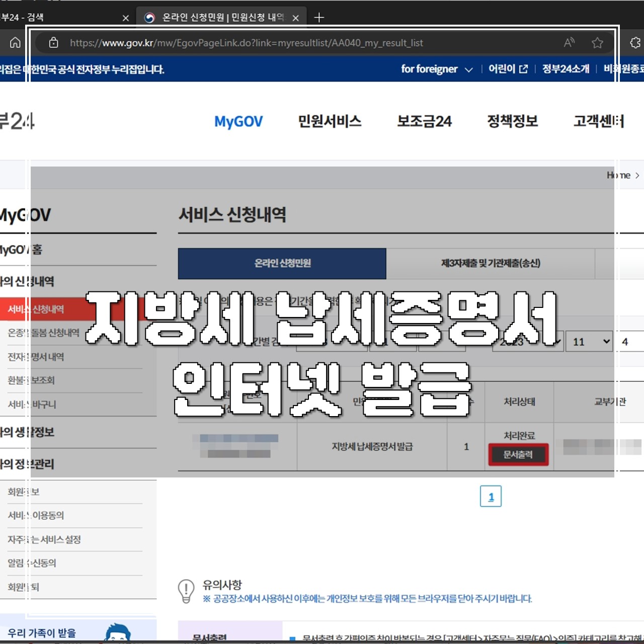Screen dimensions: 644x644
Task: Close the 온라인 신청민원 browser tab
Action: tap(296, 18)
